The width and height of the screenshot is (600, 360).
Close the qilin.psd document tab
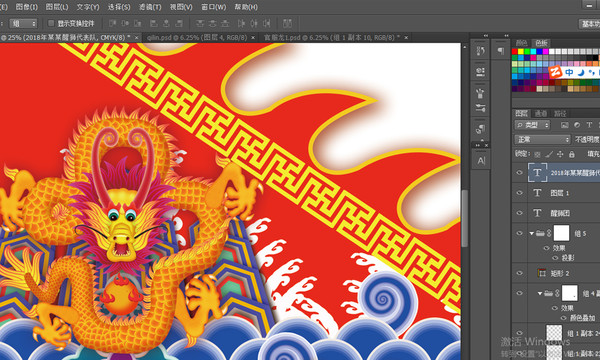pyautogui.click(x=253, y=37)
